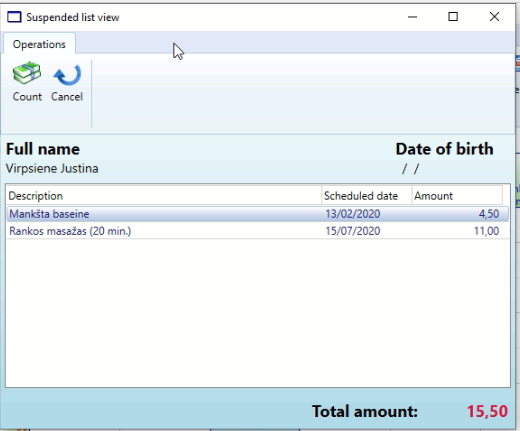This screenshot has height=431, width=520.
Task: Click the 11,00 amount cell
Action: tap(487, 231)
